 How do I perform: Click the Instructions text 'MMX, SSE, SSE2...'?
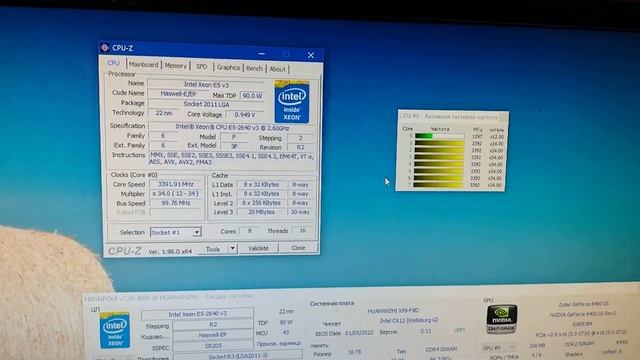click(x=231, y=158)
